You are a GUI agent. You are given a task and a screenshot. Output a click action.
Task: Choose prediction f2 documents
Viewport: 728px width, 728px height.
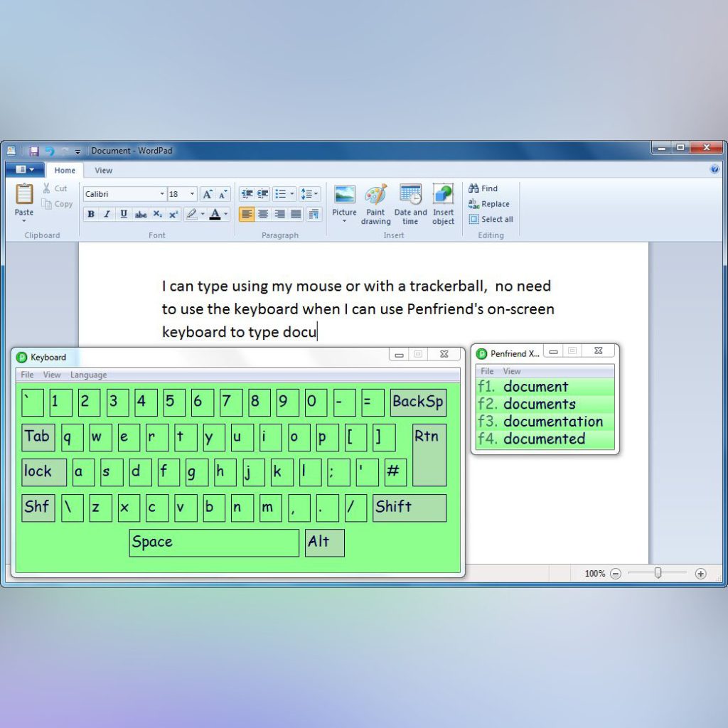[x=545, y=404]
